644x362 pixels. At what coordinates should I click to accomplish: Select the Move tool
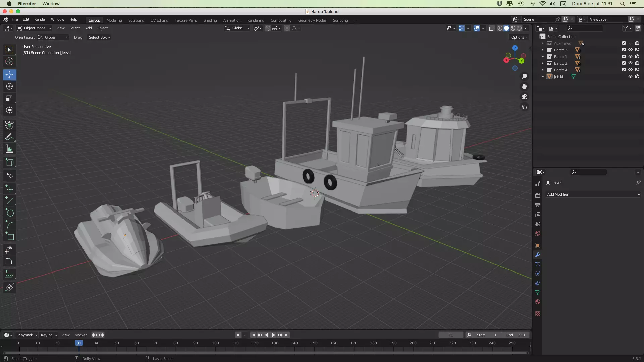pyautogui.click(x=9, y=74)
